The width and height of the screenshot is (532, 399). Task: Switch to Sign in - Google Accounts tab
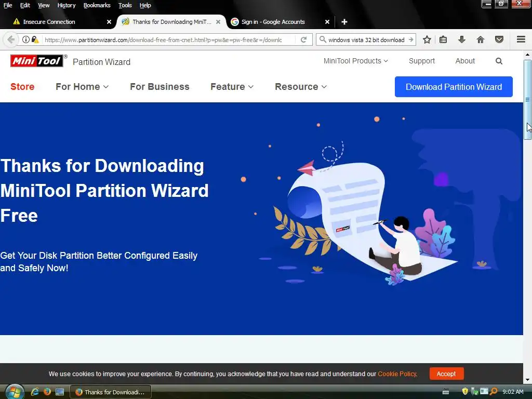click(x=278, y=22)
